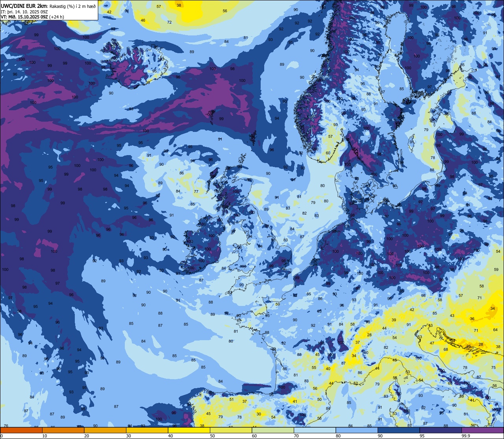The width and height of the screenshot is (504, 439).
Task: Click the '99.9' legend scale label
Action: point(466,436)
